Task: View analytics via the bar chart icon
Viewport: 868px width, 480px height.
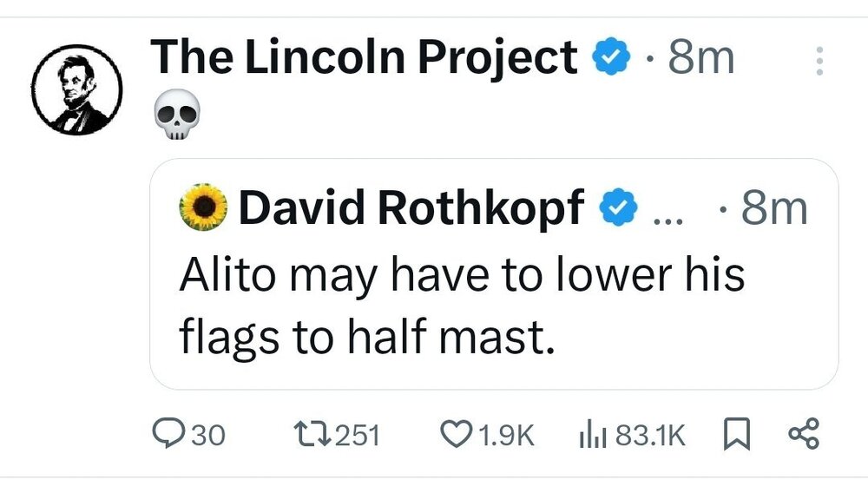Action: pos(592,434)
